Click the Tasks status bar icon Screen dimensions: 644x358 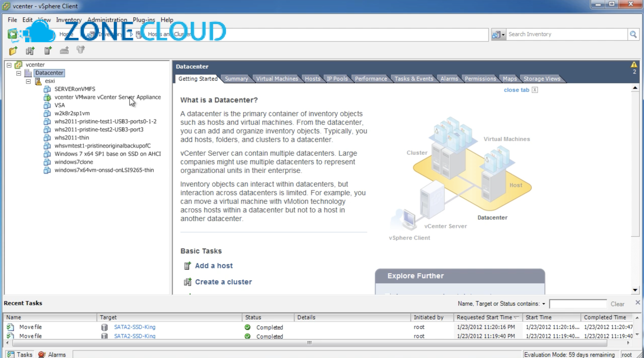(10, 354)
